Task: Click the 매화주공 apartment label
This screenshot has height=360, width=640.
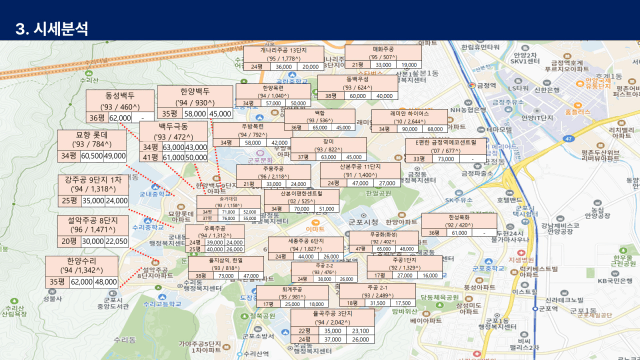Action: click(x=383, y=49)
